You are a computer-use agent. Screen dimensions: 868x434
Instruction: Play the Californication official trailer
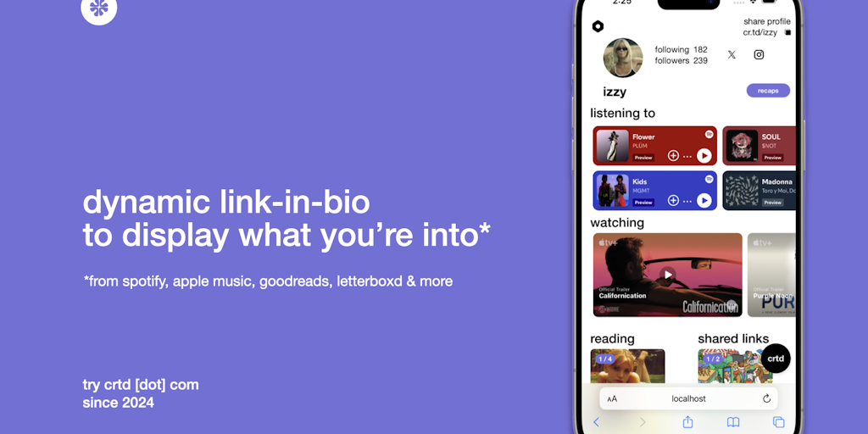tap(668, 274)
